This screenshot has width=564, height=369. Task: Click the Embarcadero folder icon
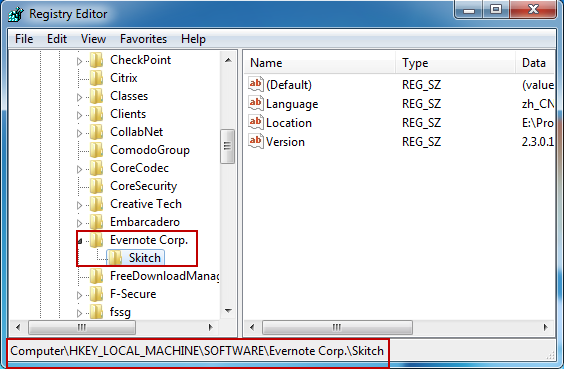tap(96, 222)
